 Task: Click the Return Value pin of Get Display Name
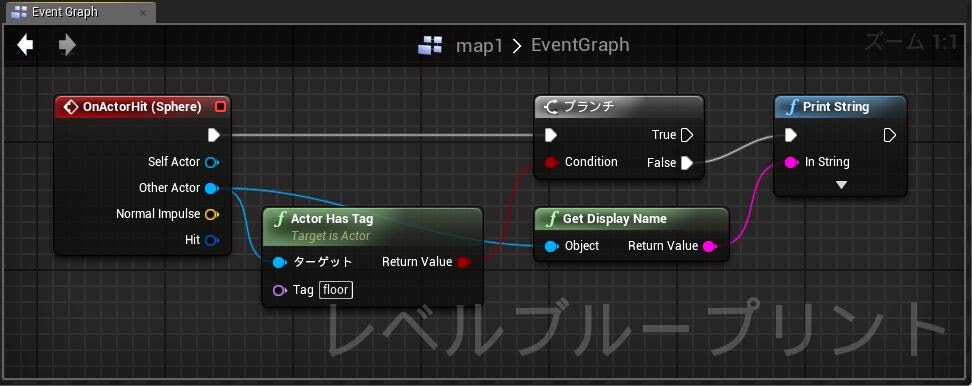point(710,246)
